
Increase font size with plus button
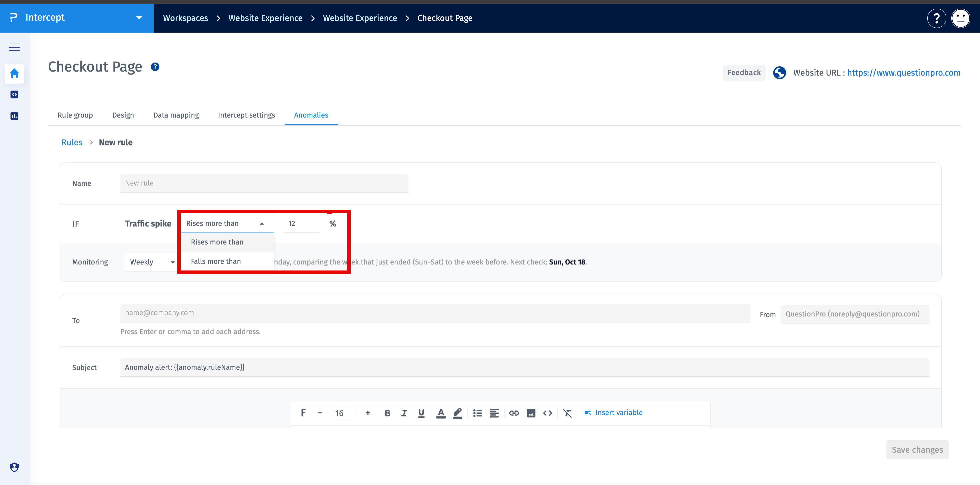pos(367,413)
